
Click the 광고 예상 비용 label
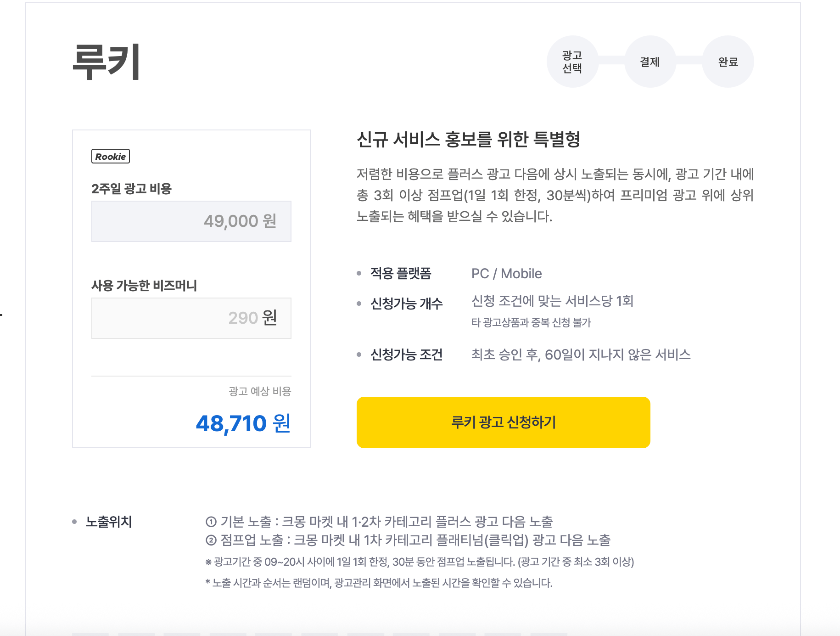pos(260,391)
